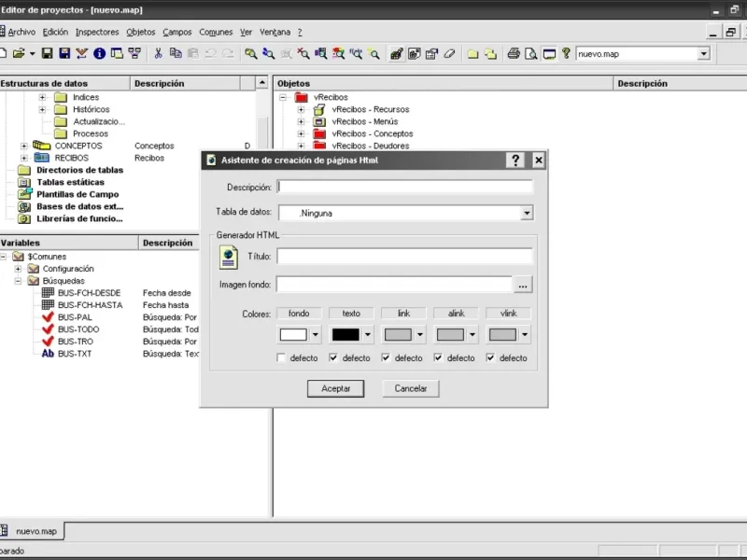This screenshot has width=747, height=560.
Task: Toggle defecto checkbox under fondo
Action: [281, 357]
